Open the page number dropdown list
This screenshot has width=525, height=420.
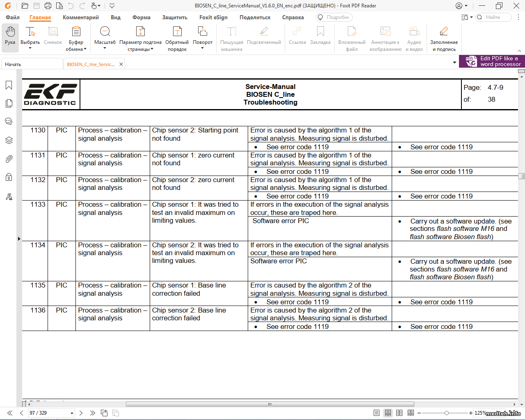(x=72, y=413)
